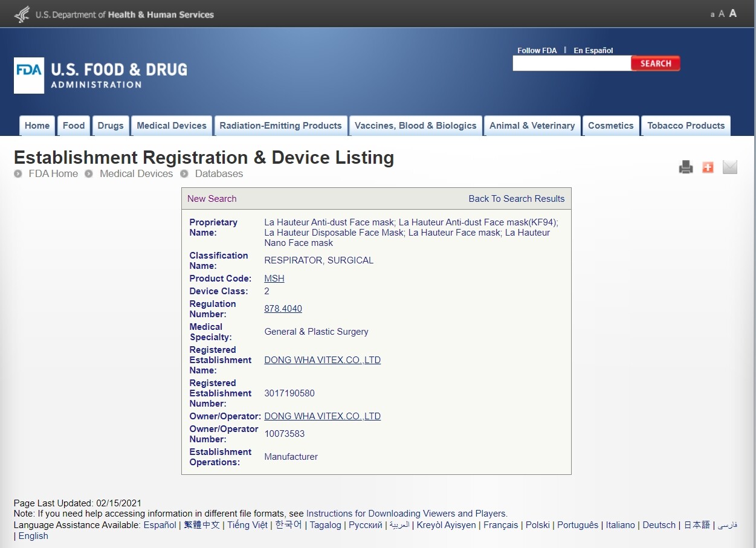Choose Polski language assistance
The image size is (756, 548).
point(538,525)
